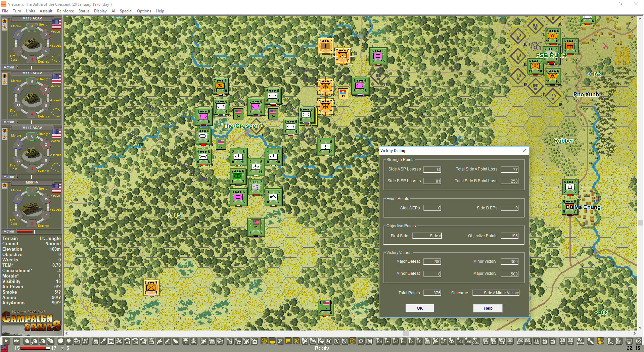The image size is (644, 352).
Task: Click the map horizontal scrollbar thumb
Action: click(x=406, y=333)
